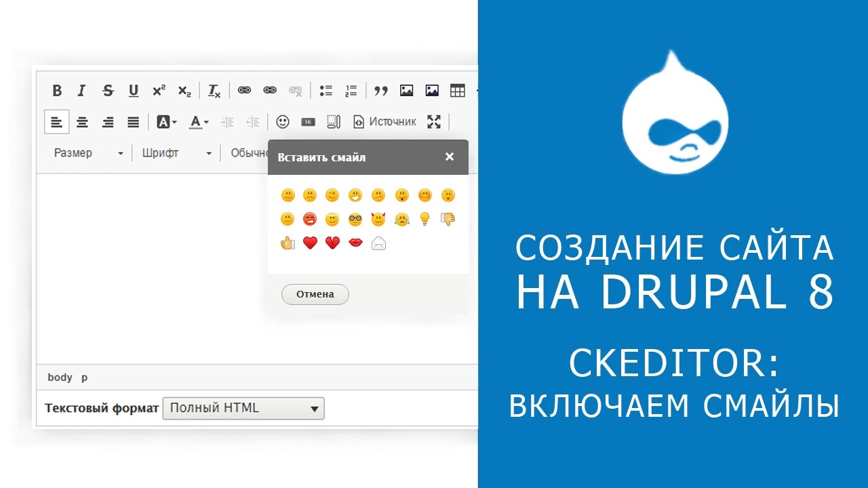Insert the sad face emoticon
This screenshot has width=868, height=488.
pyautogui.click(x=310, y=196)
